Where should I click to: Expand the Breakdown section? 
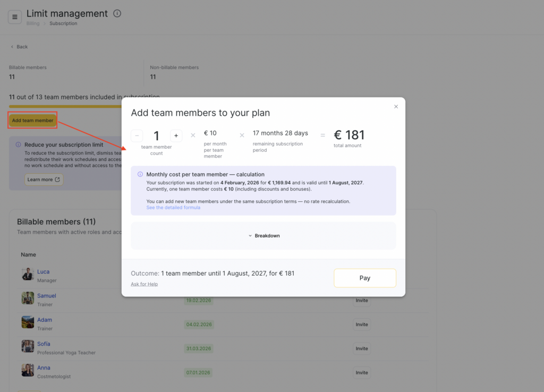263,236
